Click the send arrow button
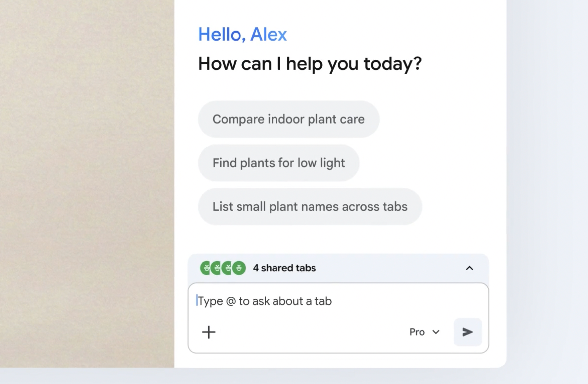The image size is (588, 384). click(x=467, y=332)
